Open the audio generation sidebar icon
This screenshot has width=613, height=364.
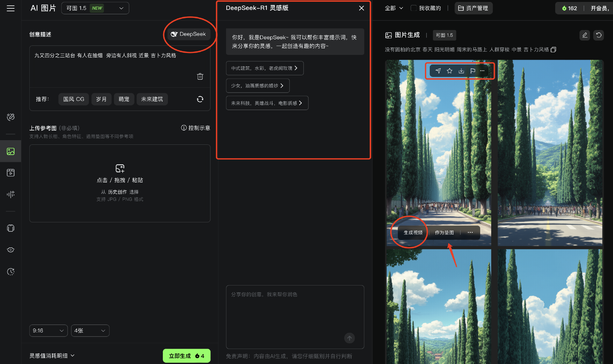pos(11,194)
